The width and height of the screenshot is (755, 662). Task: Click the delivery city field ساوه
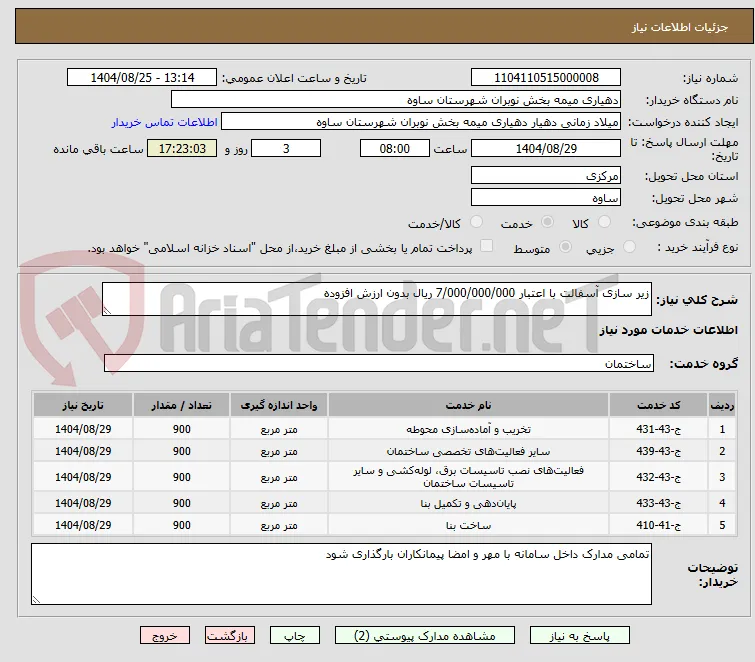[x=546, y=197]
